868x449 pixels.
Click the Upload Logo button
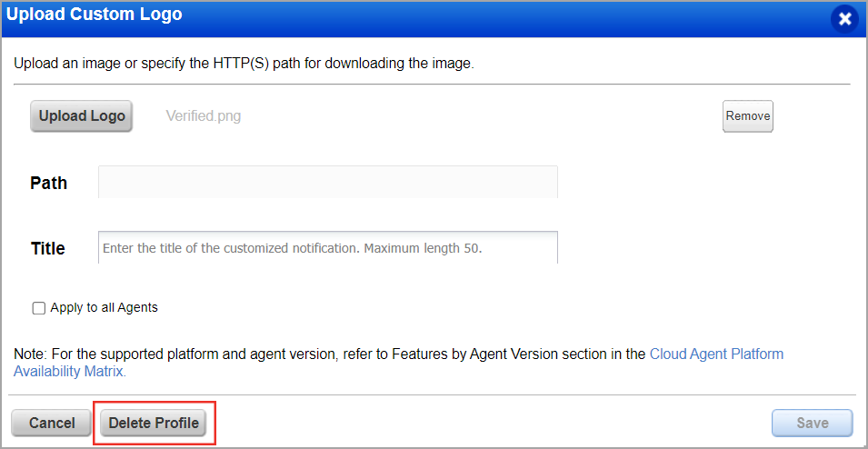coord(82,116)
